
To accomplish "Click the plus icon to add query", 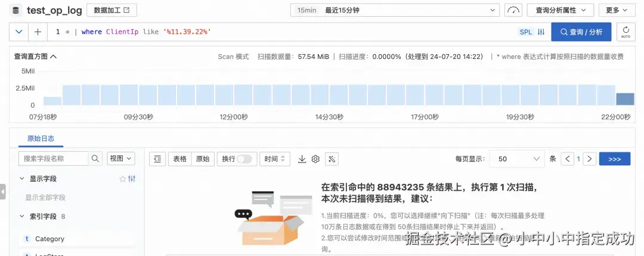I will pyautogui.click(x=38, y=32).
